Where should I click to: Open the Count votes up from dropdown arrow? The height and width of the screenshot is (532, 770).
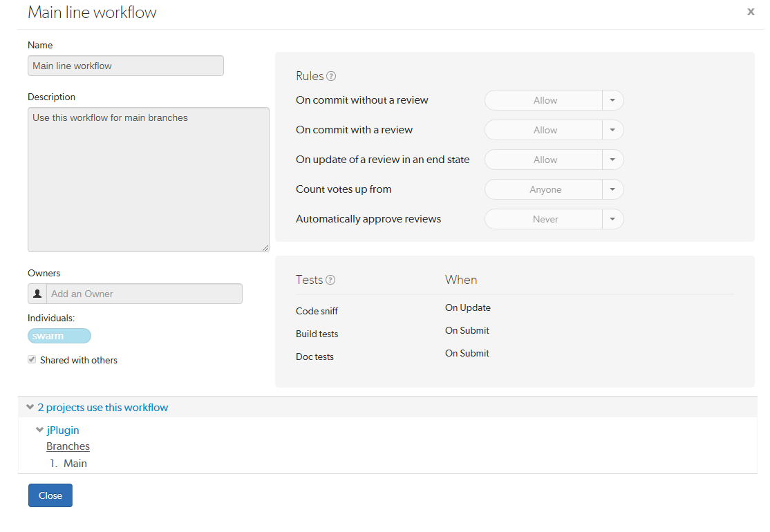click(x=612, y=189)
